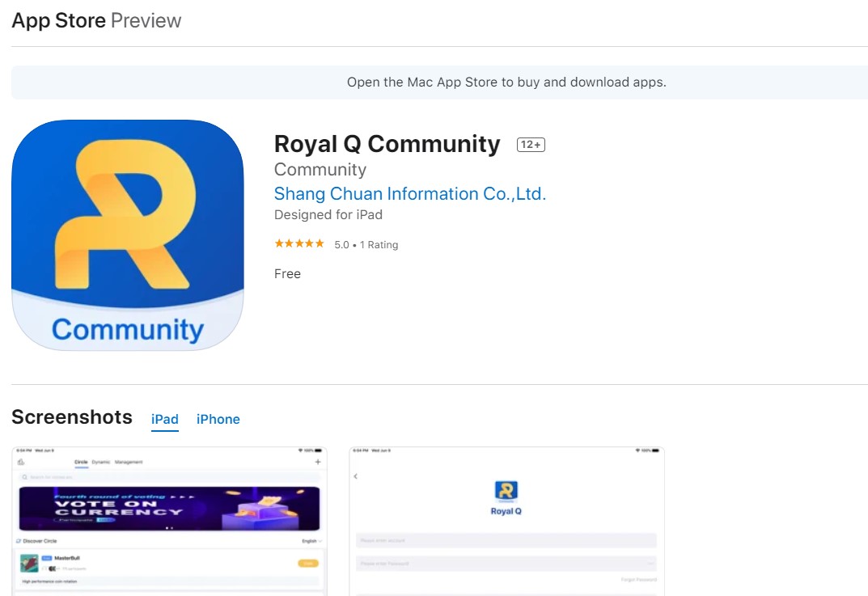
Task: Click the account input field in login screenshot
Action: tap(506, 540)
